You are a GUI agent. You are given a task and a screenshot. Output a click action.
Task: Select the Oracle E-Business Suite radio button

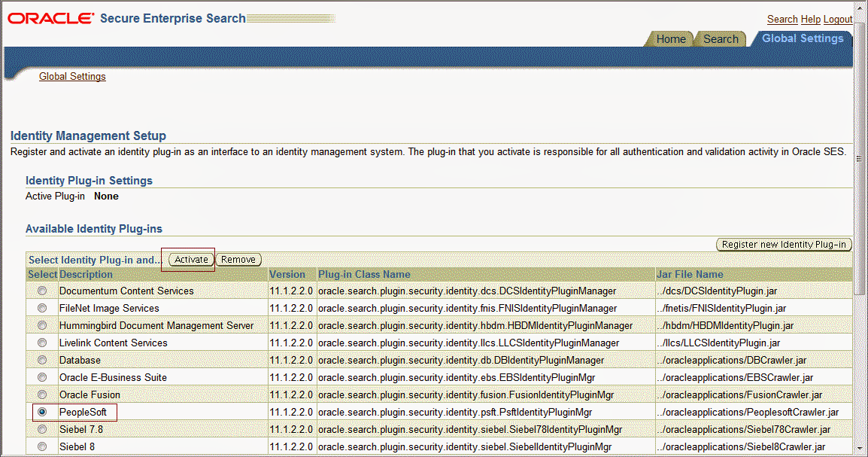point(42,377)
